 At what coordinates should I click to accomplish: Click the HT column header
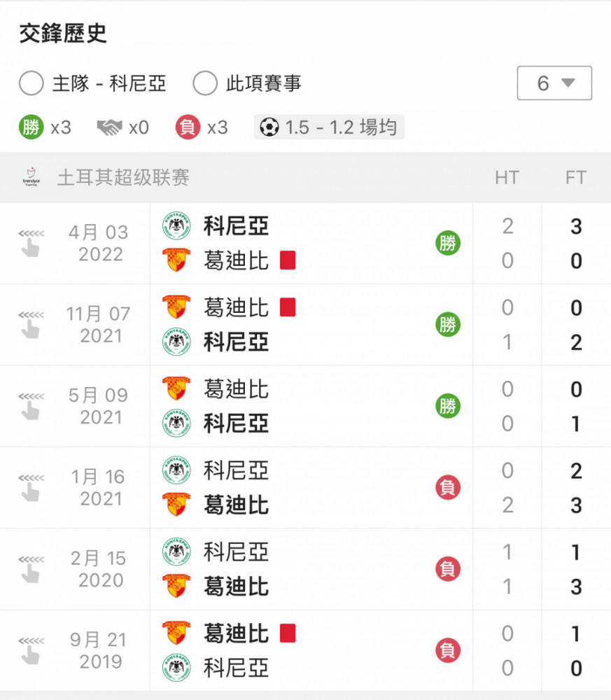point(507,178)
